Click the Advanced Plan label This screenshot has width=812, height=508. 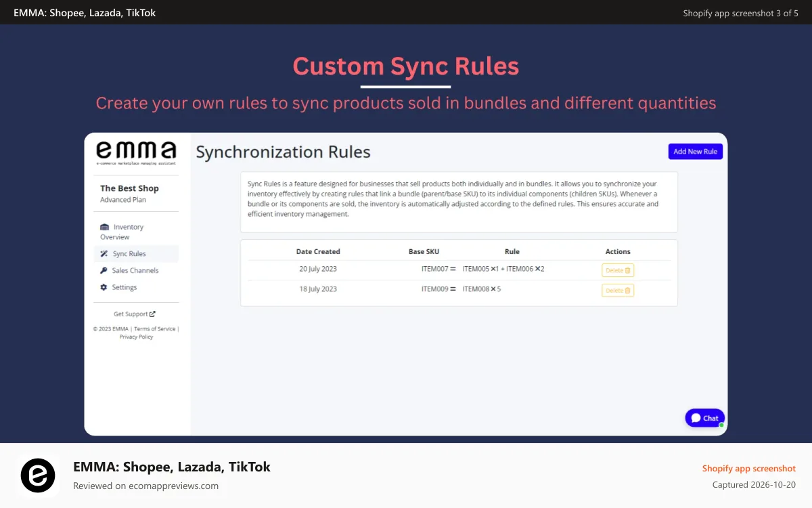(123, 200)
